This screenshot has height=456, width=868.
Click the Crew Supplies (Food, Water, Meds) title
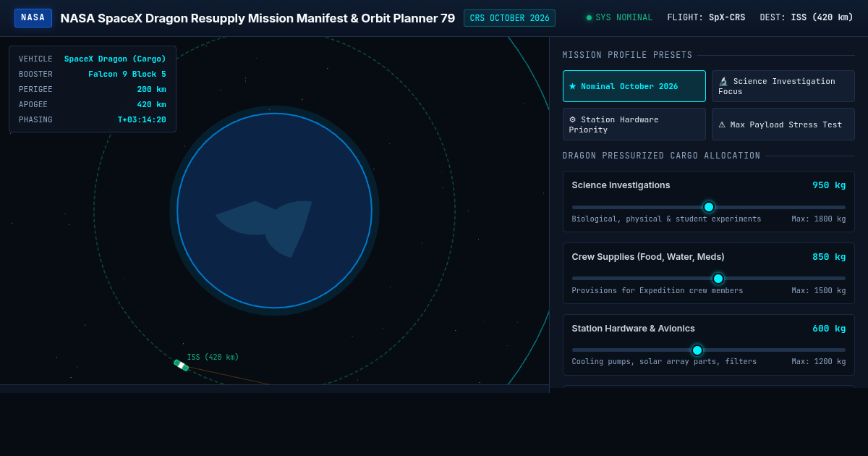(648, 257)
